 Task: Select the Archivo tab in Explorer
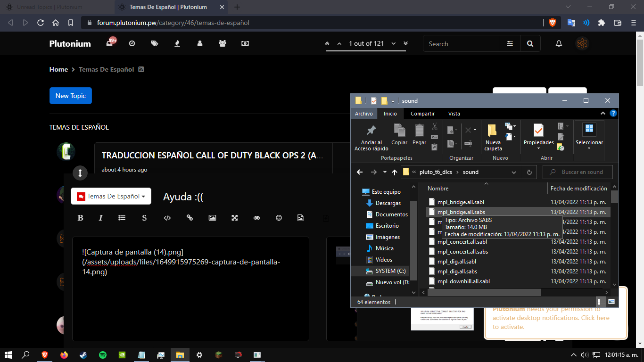click(x=364, y=114)
